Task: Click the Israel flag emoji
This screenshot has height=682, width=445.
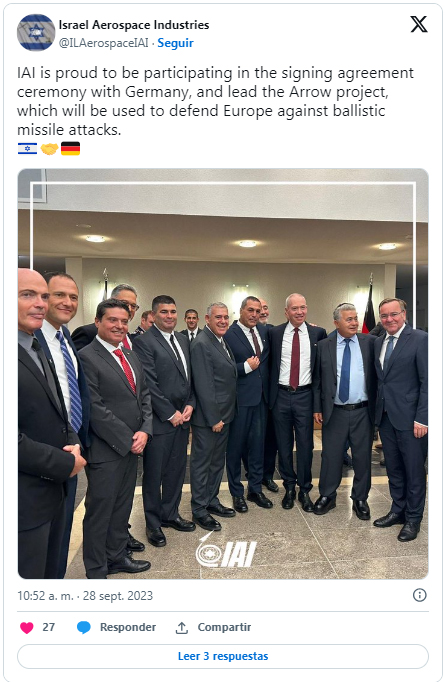Action: (27, 149)
